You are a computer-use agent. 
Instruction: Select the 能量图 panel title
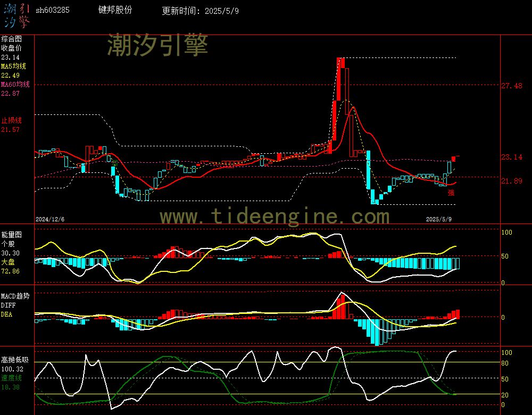(x=12, y=235)
